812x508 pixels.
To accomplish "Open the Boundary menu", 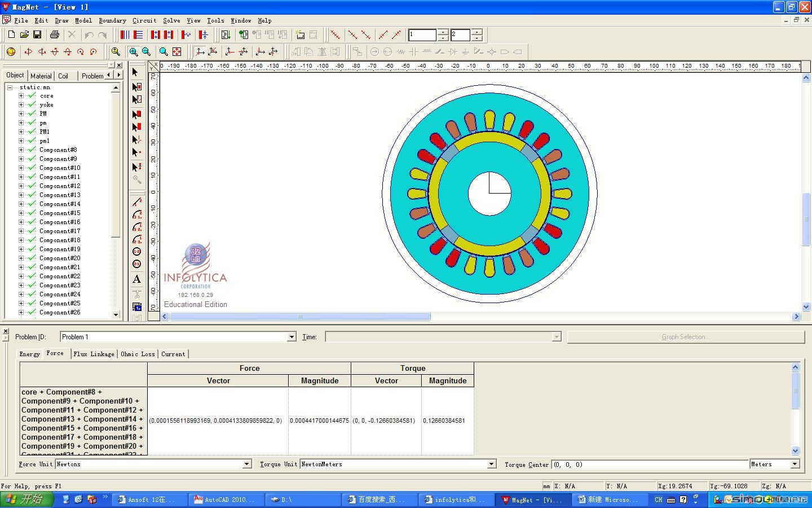I will 112,20.
